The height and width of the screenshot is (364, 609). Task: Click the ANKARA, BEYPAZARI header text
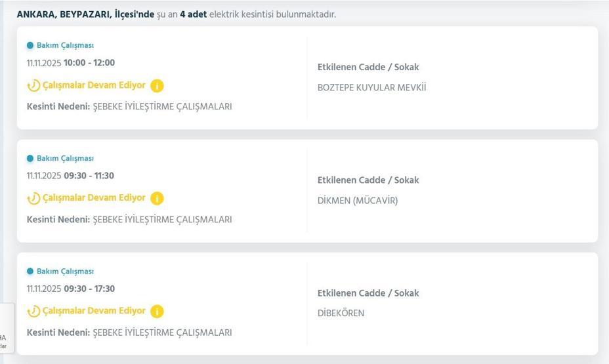coord(85,14)
